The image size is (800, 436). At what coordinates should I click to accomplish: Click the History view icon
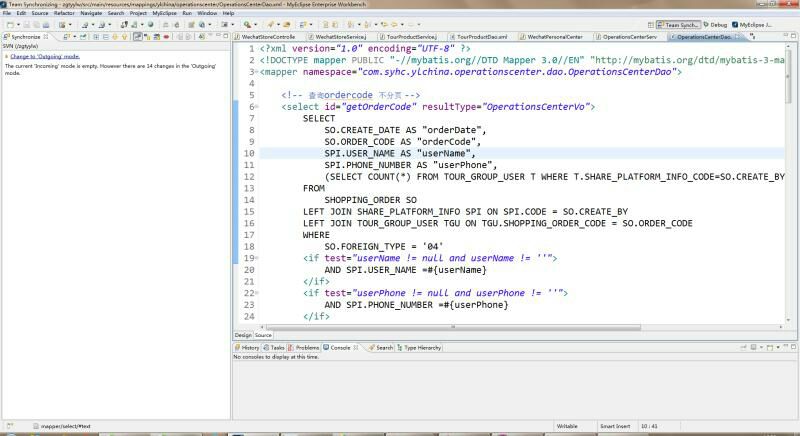point(237,347)
